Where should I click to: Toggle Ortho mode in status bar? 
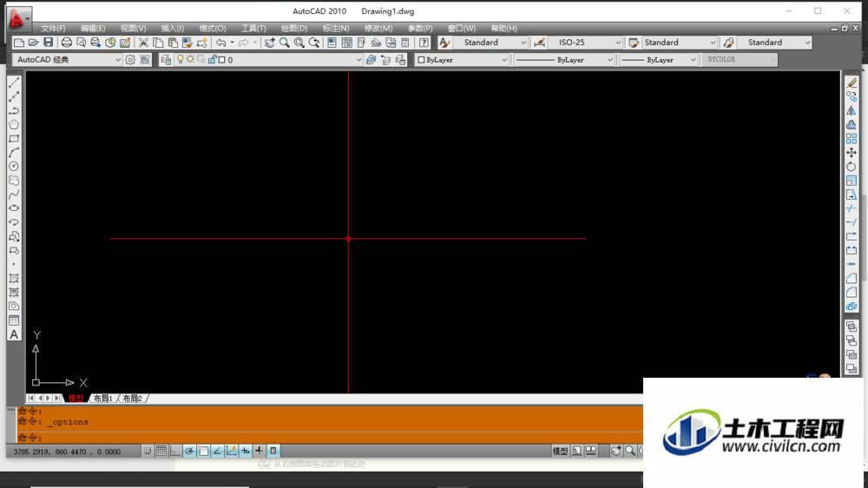click(175, 452)
